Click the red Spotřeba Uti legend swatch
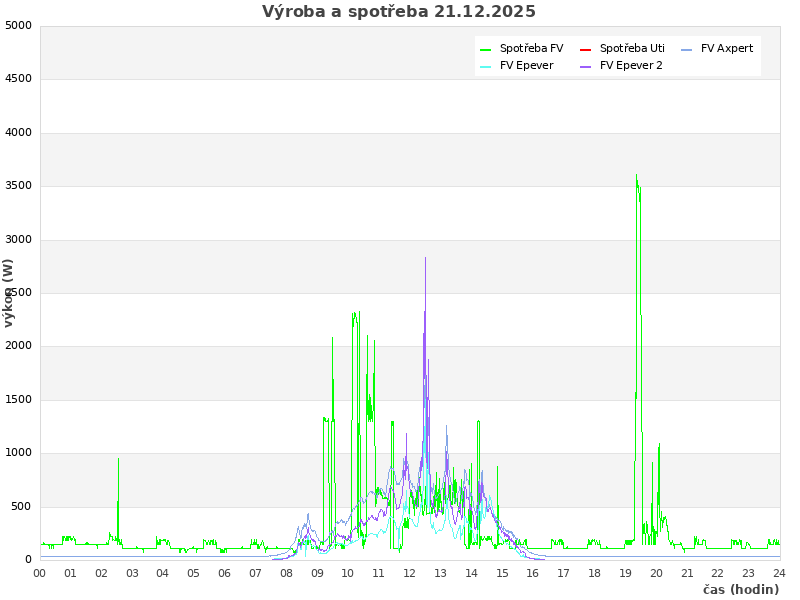The height and width of the screenshot is (600, 800). click(586, 49)
